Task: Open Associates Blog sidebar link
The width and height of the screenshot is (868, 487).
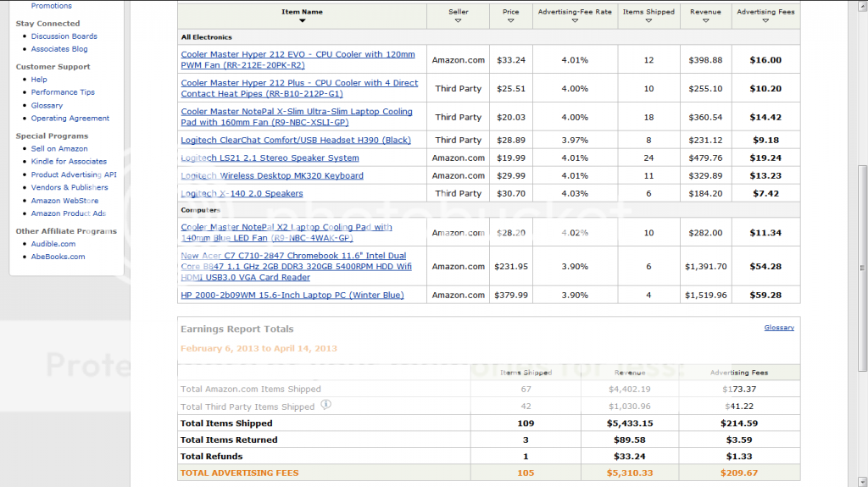Action: click(x=59, y=49)
